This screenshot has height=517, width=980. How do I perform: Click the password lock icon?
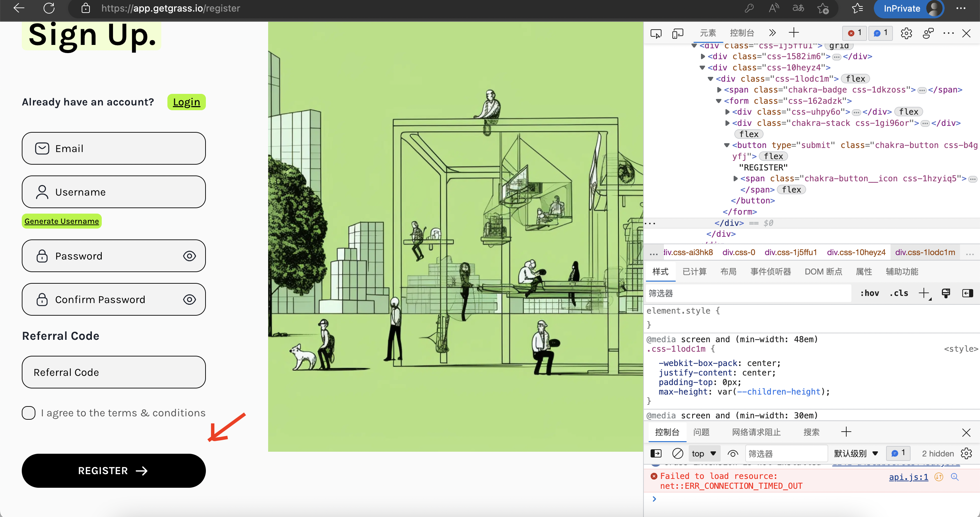42,256
